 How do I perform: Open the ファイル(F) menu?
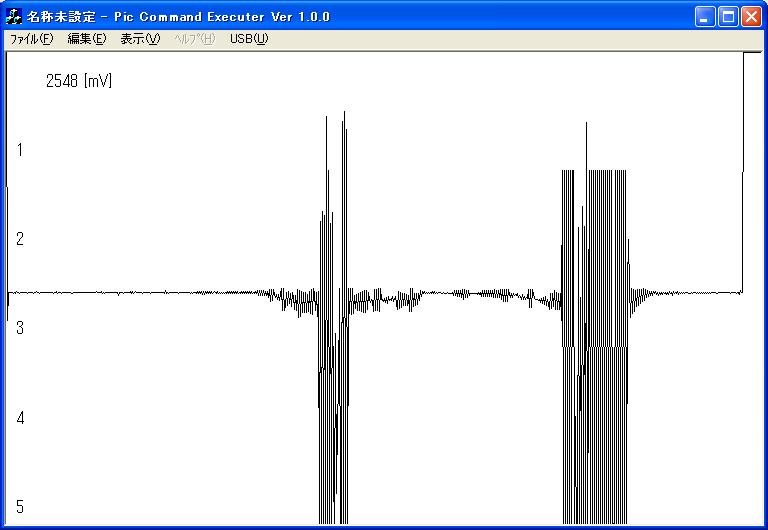coord(31,39)
